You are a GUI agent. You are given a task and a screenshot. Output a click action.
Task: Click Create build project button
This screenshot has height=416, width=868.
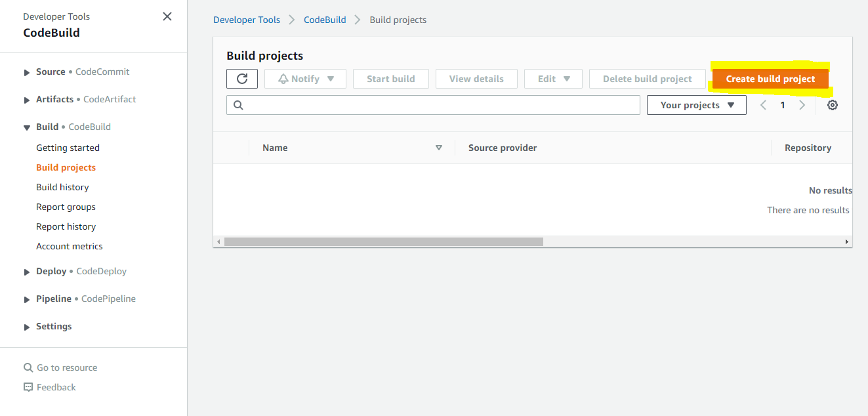pyautogui.click(x=770, y=79)
